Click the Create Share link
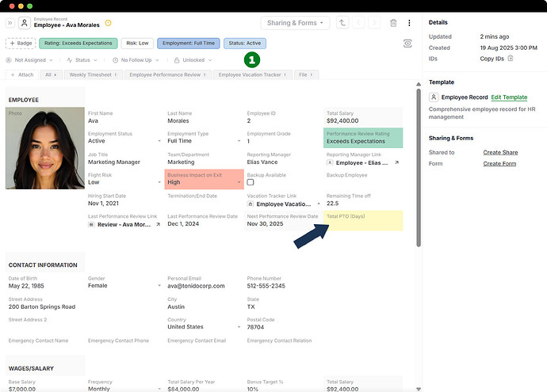 500,152
